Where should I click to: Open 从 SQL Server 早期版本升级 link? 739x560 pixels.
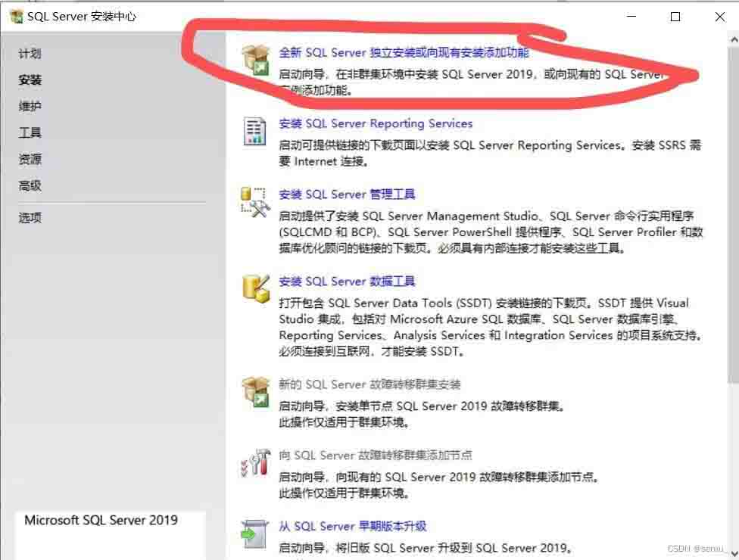pyautogui.click(x=352, y=526)
